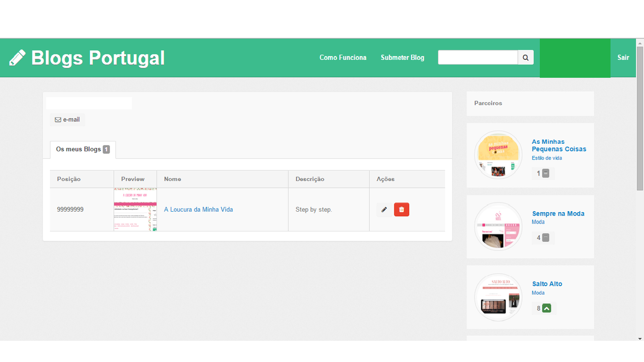Click the pencil edit icon for the blog
The width and height of the screenshot is (644, 362).
[x=384, y=210]
